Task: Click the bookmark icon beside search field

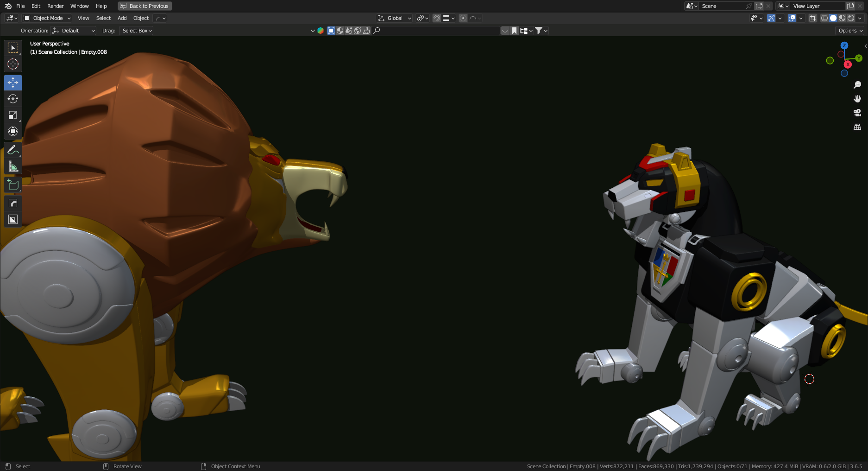Action: pyautogui.click(x=514, y=31)
